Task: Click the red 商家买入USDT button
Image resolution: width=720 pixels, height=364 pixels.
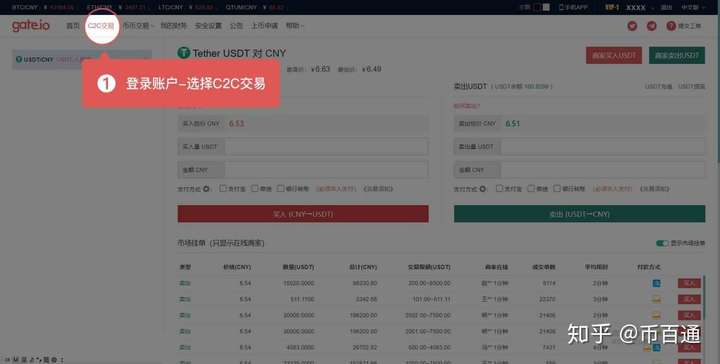Action: tap(614, 56)
